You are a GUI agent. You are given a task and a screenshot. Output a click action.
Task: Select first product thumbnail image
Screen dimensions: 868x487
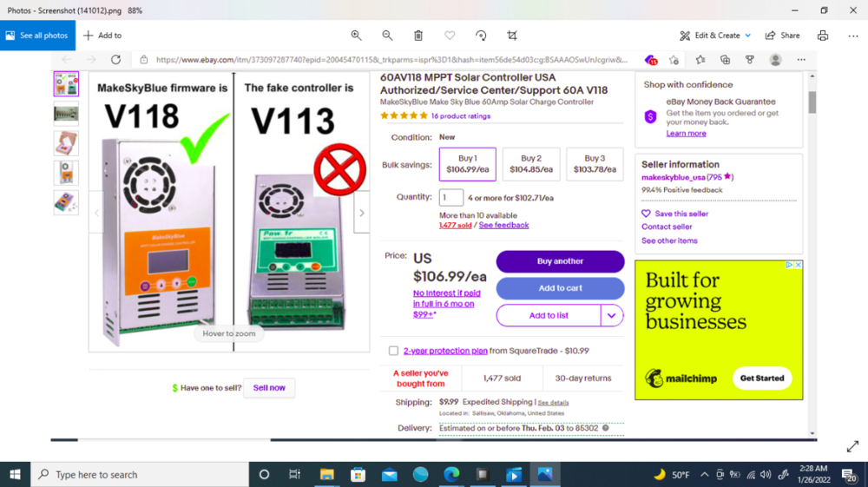[66, 84]
